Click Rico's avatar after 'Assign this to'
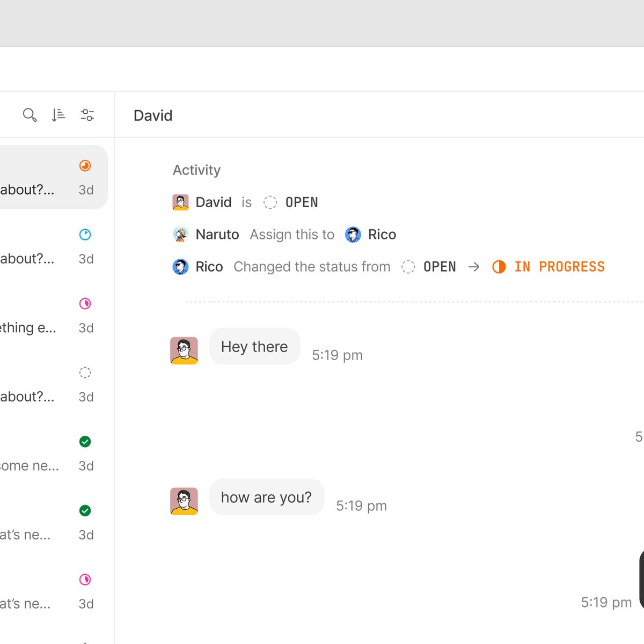644x644 pixels. tap(353, 235)
